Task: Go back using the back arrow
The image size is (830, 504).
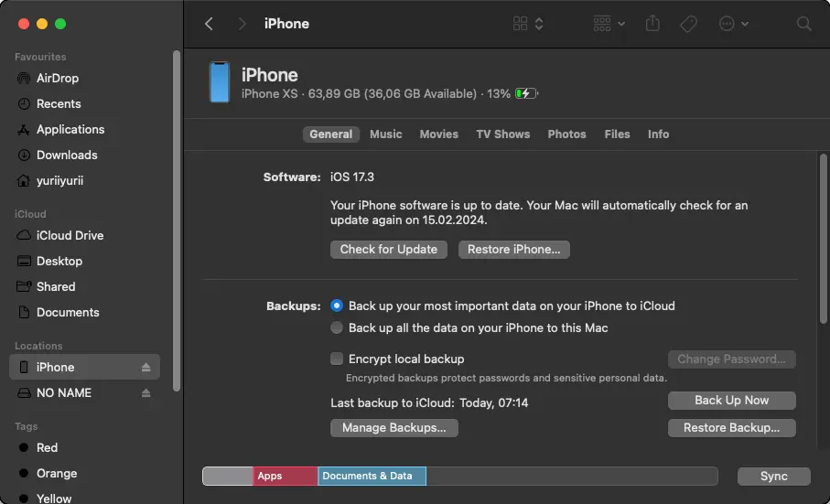Action: 209,24
